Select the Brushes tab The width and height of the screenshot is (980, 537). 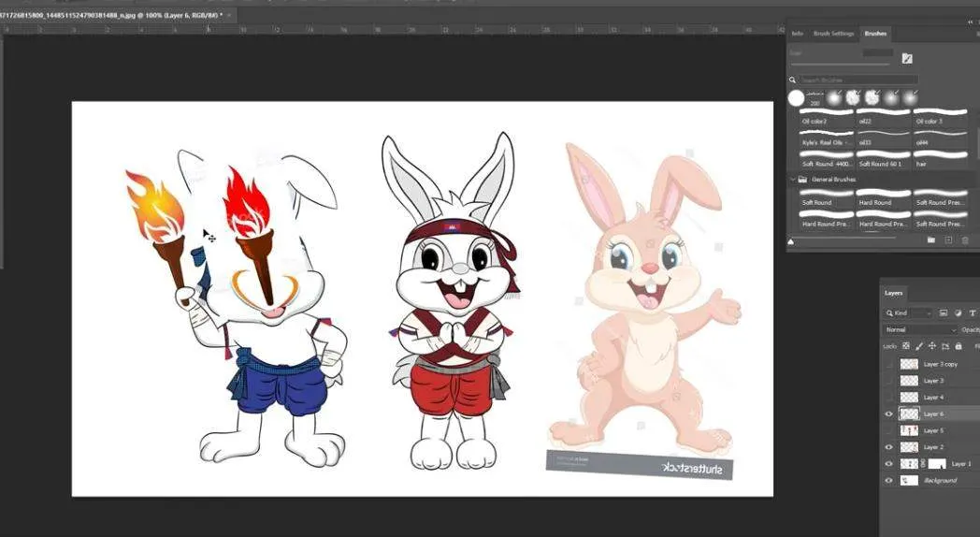click(x=875, y=34)
